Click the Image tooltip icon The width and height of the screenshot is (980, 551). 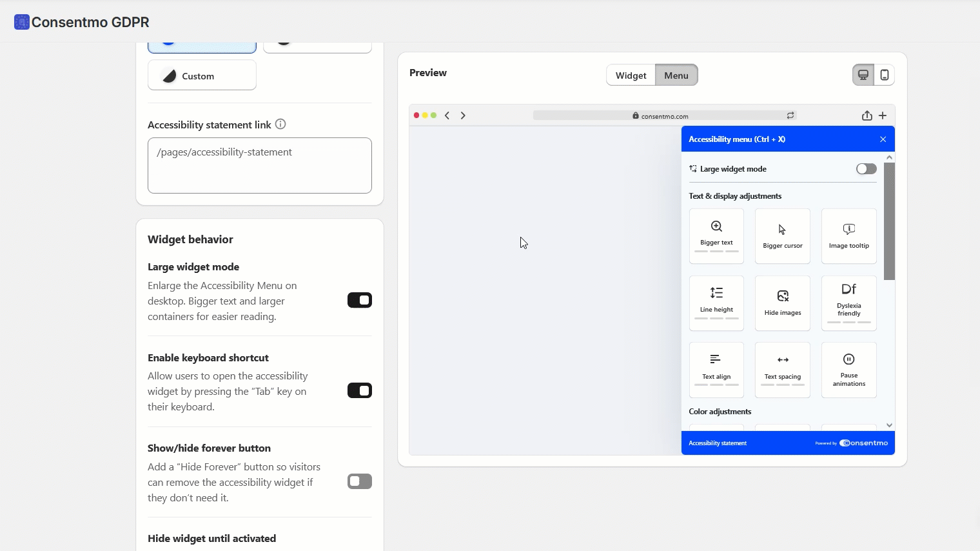coord(848,229)
